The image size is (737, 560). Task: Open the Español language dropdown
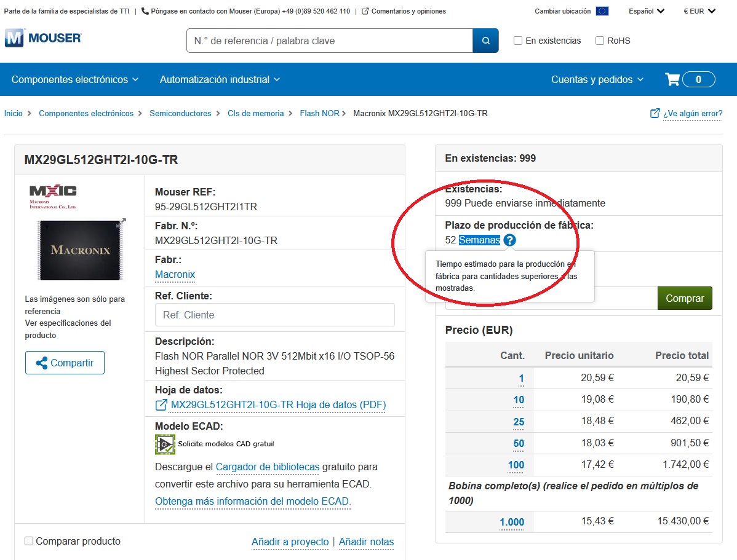point(647,11)
